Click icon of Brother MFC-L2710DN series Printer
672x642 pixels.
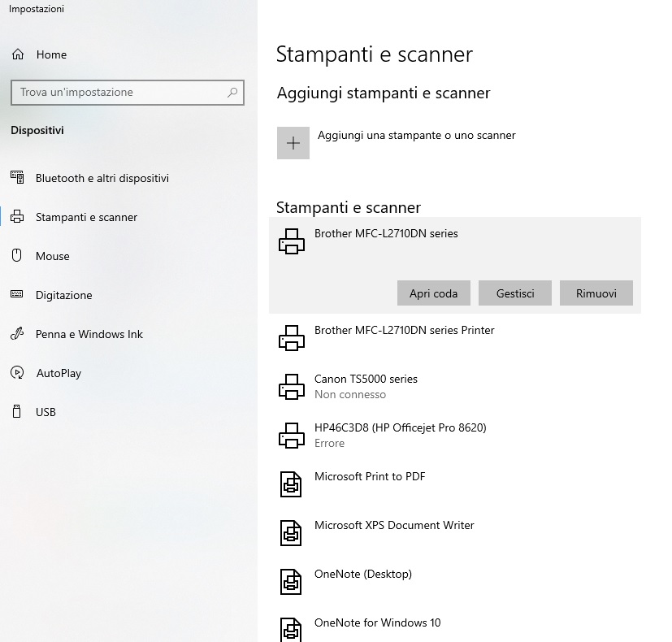(x=292, y=338)
